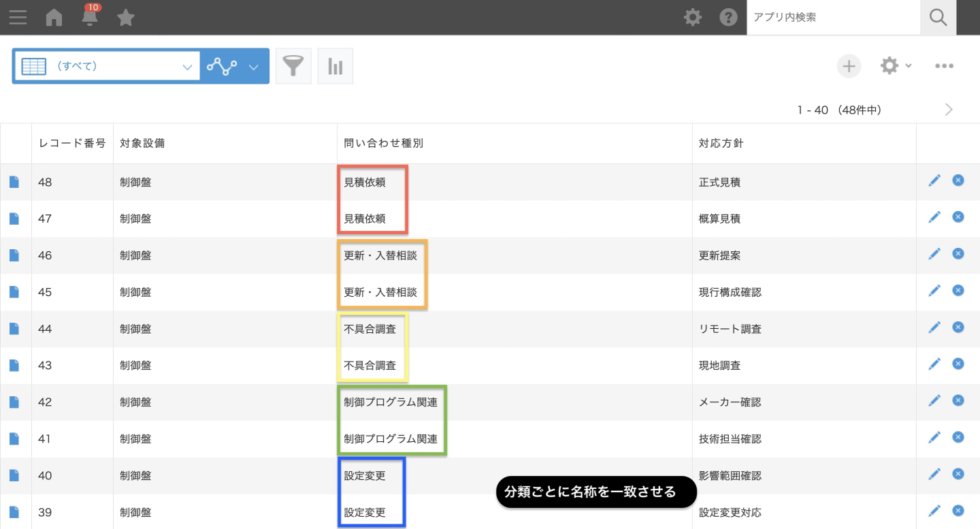Click the アプリ内検索 search field
This screenshot has height=529, width=980.
(832, 17)
